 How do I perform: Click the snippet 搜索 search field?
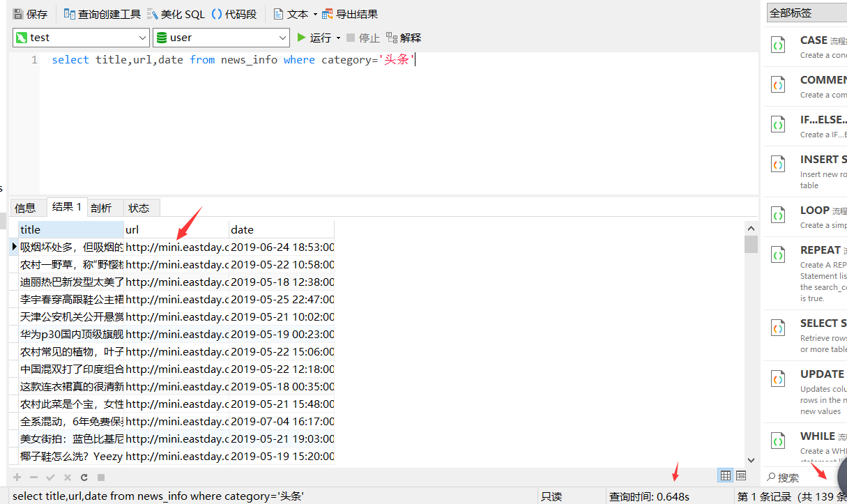800,478
